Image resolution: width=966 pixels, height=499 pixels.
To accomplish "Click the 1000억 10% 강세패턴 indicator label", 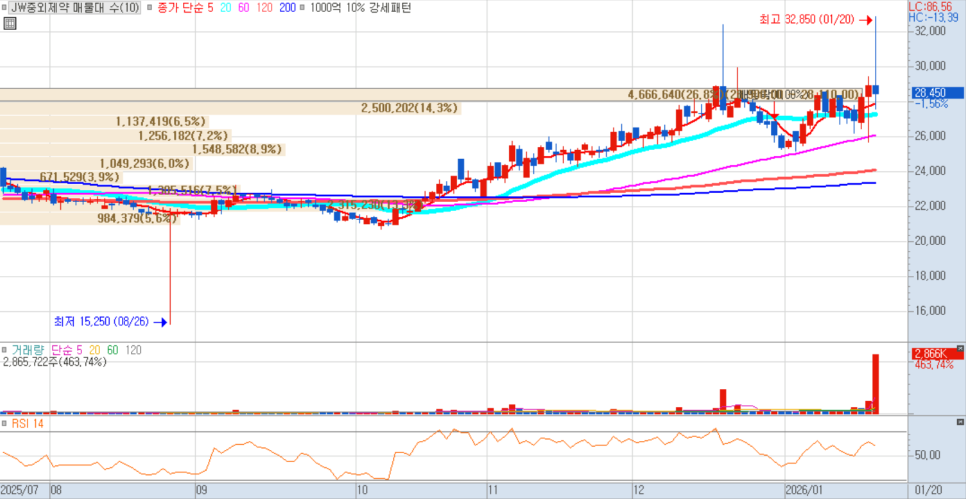I will click(359, 8).
